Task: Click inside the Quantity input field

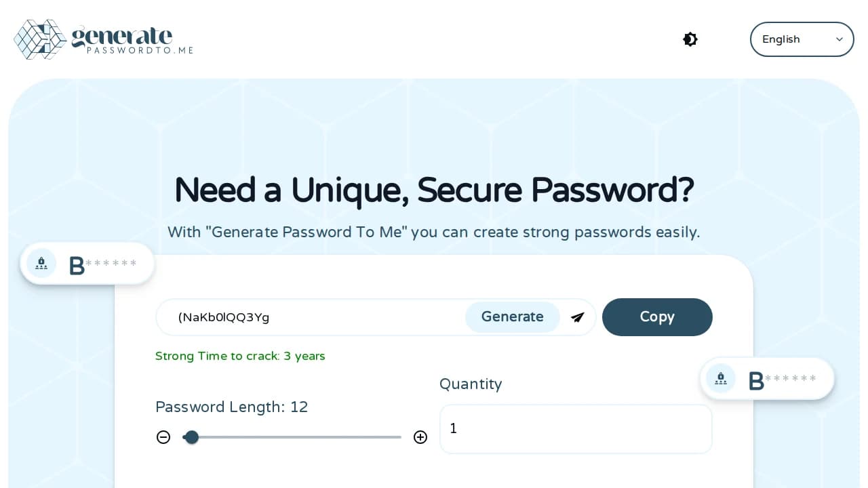Action: [x=576, y=429]
